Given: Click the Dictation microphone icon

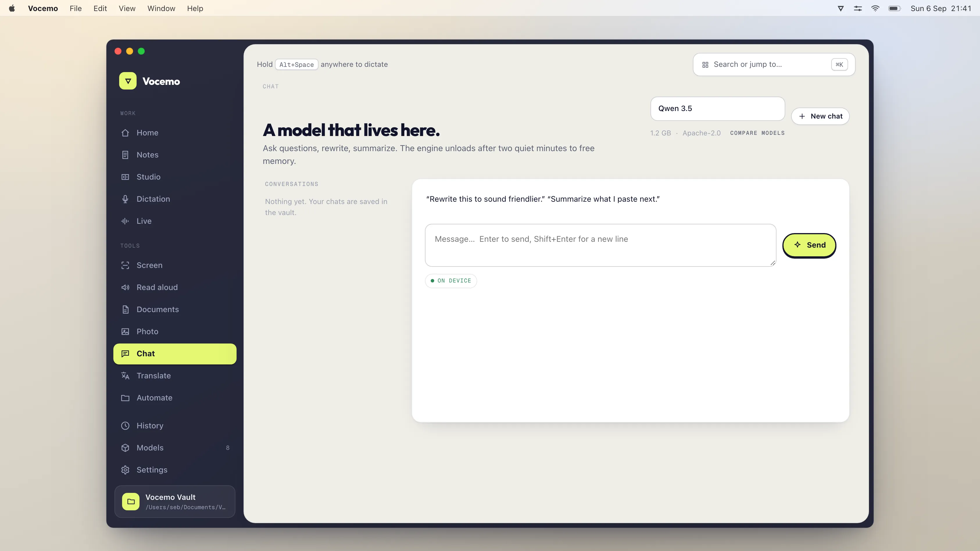Looking at the screenshot, I should pyautogui.click(x=125, y=199).
